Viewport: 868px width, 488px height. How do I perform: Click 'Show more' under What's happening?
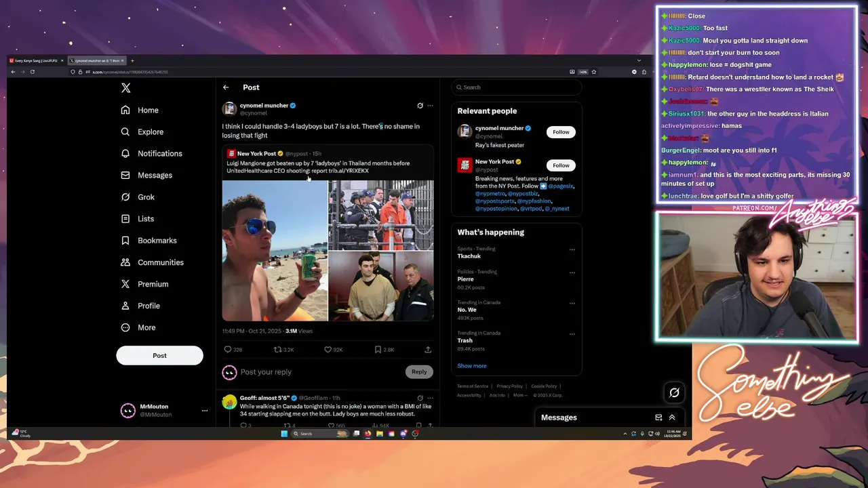471,366
